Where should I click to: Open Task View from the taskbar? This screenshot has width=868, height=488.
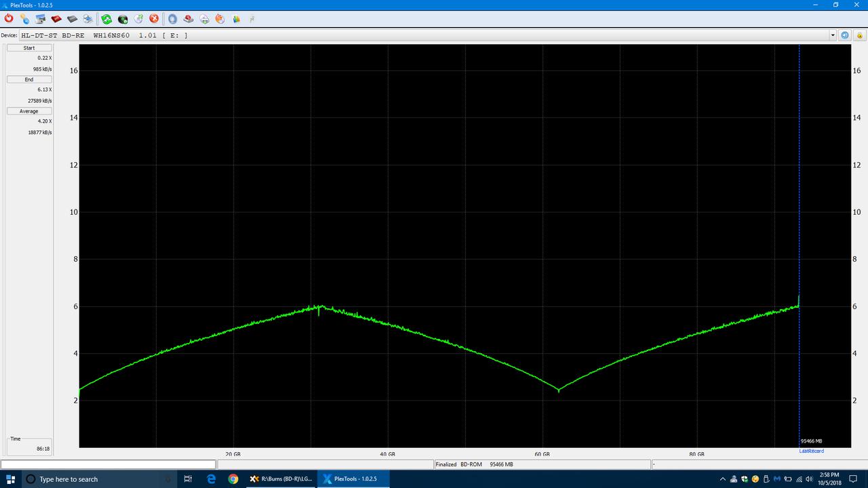(x=188, y=479)
